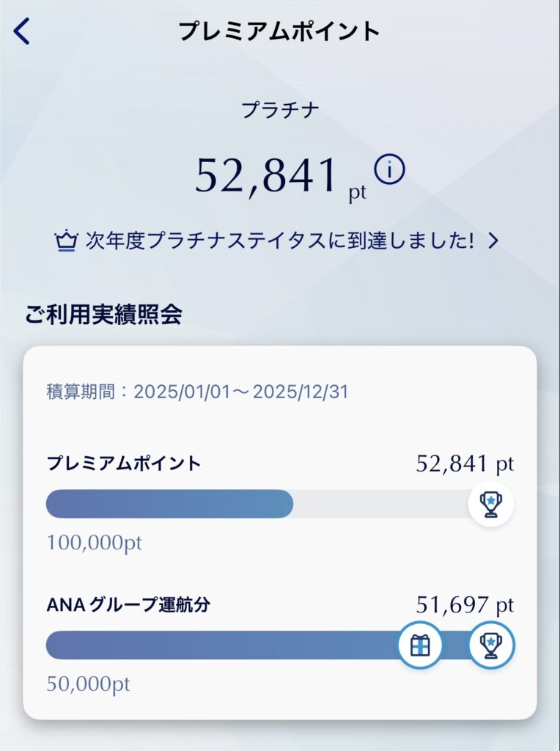Viewport: 560px width, 751px height.
Task: Click the プレミアムポイント progress bar
Action: coord(257,504)
